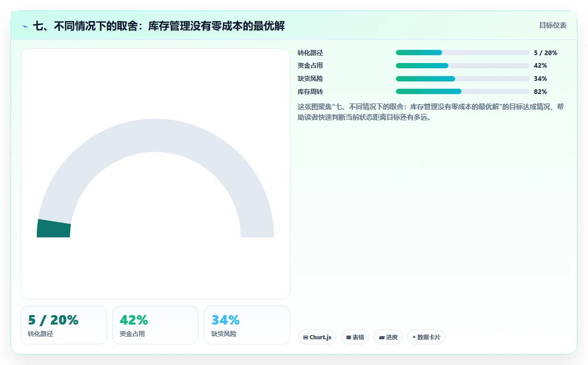Click the sparkle icon in 数据卡片 tag
Image resolution: width=588 pixels, height=365 pixels.
[x=414, y=337]
